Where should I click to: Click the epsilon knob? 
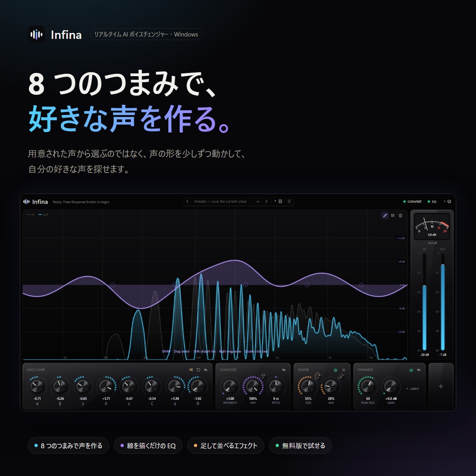129,386
